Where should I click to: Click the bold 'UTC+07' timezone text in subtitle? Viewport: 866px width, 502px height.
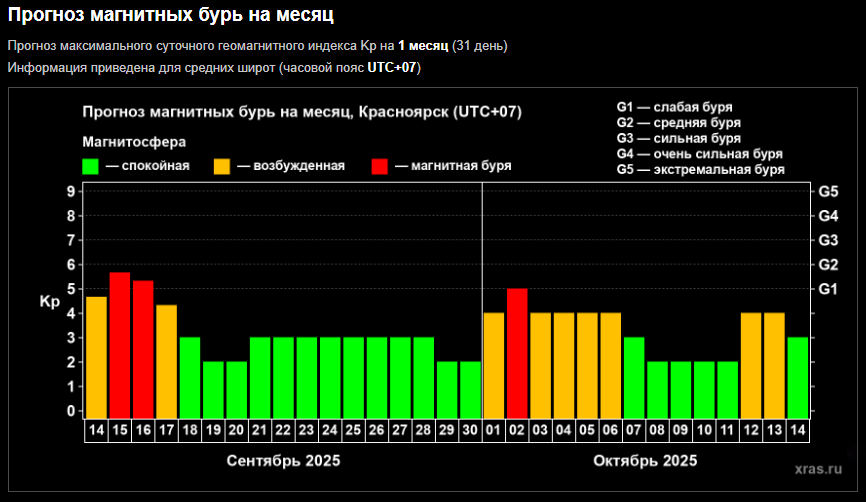click(394, 67)
